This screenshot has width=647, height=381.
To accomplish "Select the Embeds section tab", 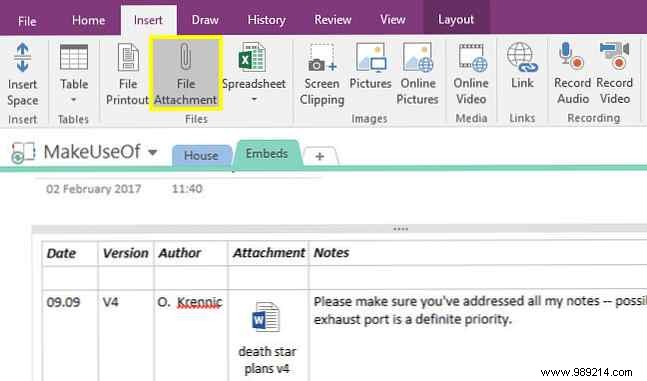I will pyautogui.click(x=267, y=154).
